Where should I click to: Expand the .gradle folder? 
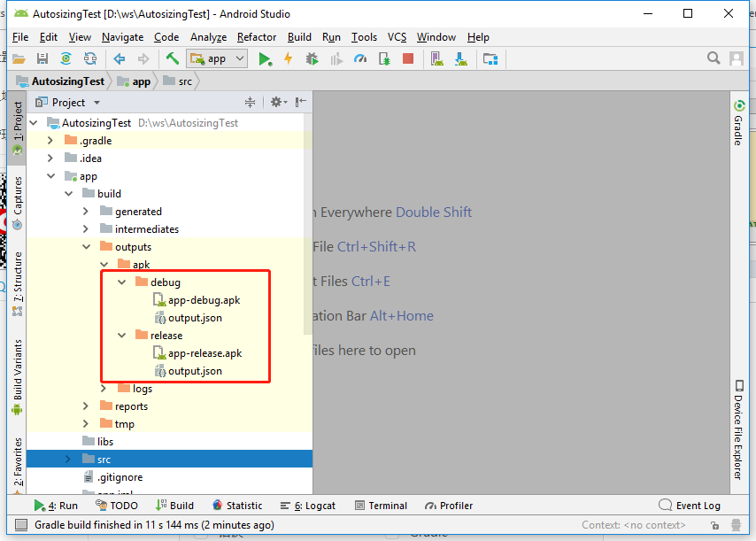coord(51,140)
